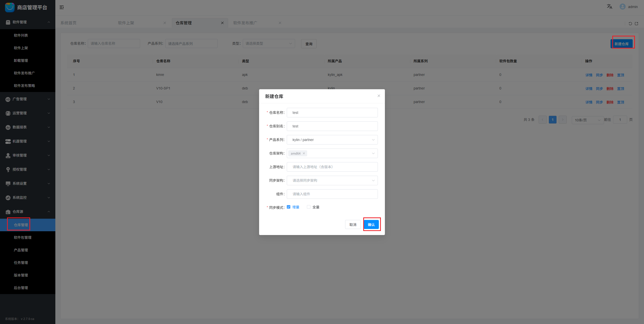Check the 全量 sync mode checkbox
This screenshot has width=644, height=324.
(x=309, y=207)
